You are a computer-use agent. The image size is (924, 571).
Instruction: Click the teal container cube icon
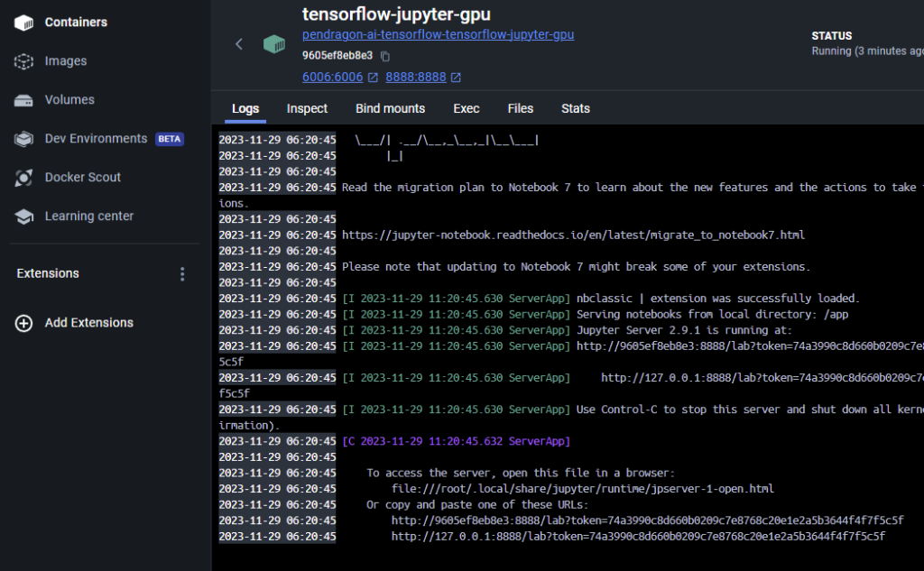pyautogui.click(x=274, y=43)
